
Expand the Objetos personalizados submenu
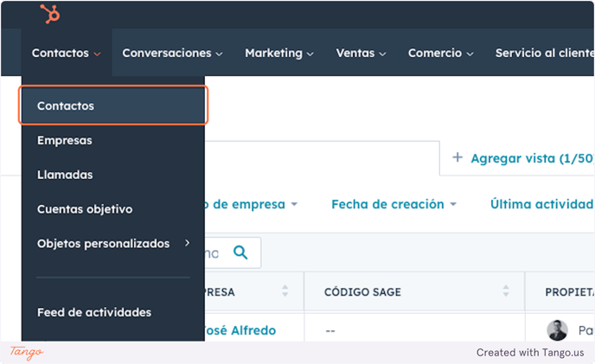coord(113,243)
